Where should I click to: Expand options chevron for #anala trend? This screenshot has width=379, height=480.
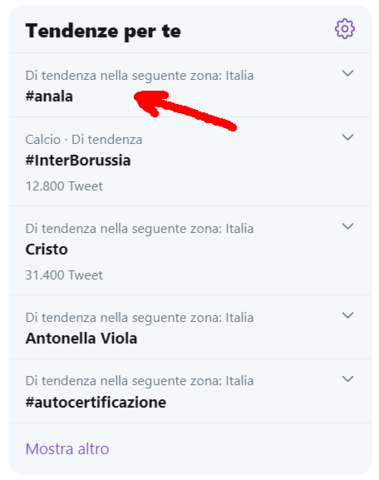click(x=348, y=73)
